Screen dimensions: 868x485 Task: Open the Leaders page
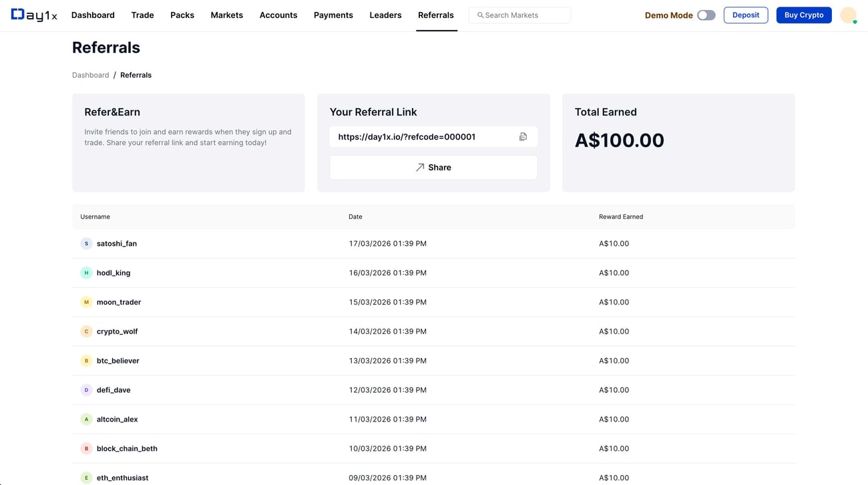(385, 15)
